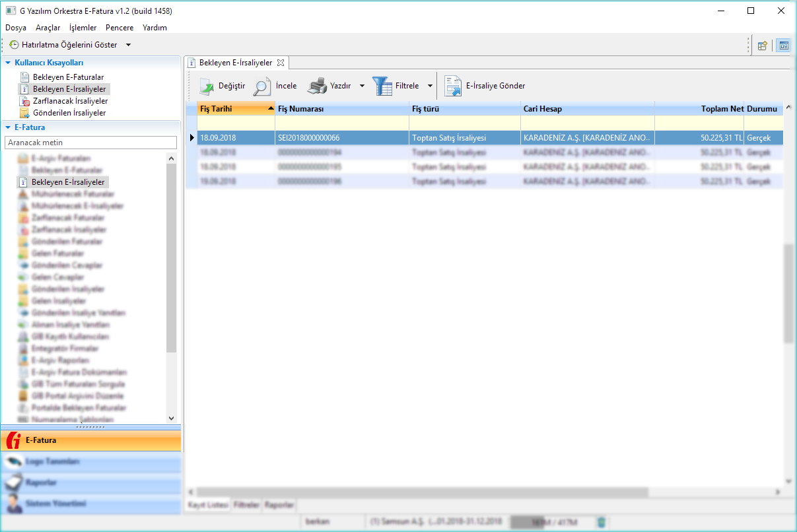The height and width of the screenshot is (532, 797).
Task: Select Zarflanacak İrsaliyeler shortcut
Action: 70,101
